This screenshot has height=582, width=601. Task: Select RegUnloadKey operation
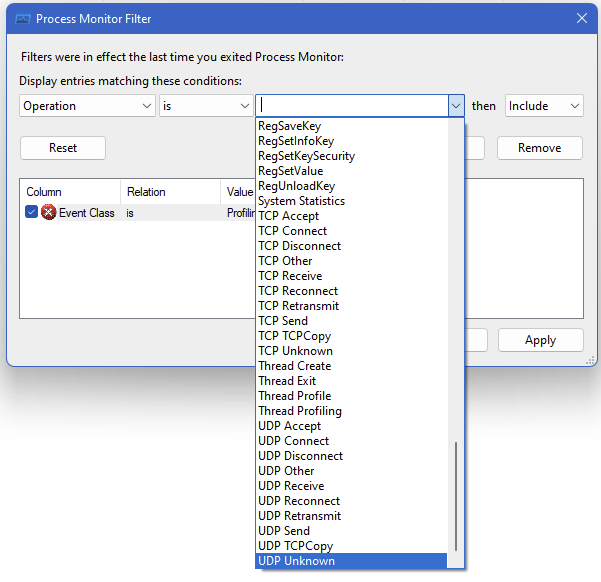[x=351, y=186]
